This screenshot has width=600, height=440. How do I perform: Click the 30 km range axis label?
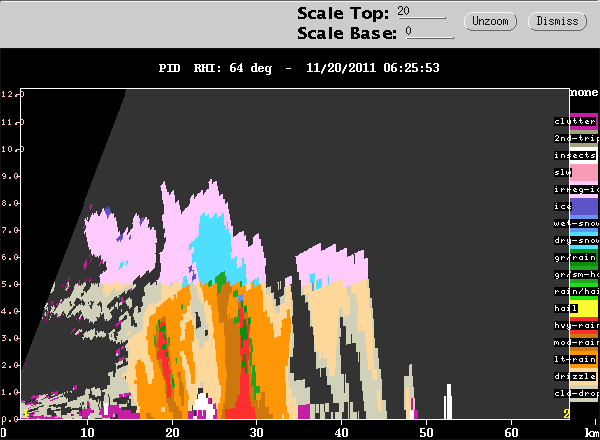point(256,433)
